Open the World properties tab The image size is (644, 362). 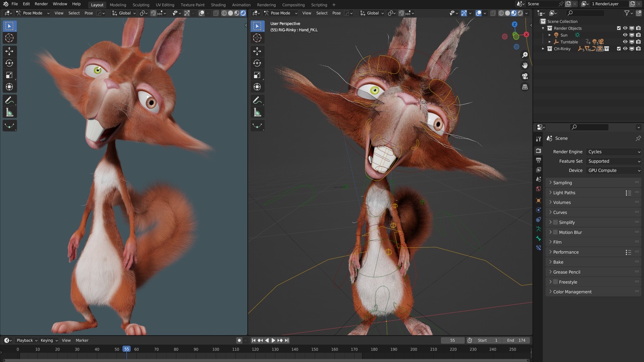[x=538, y=189]
